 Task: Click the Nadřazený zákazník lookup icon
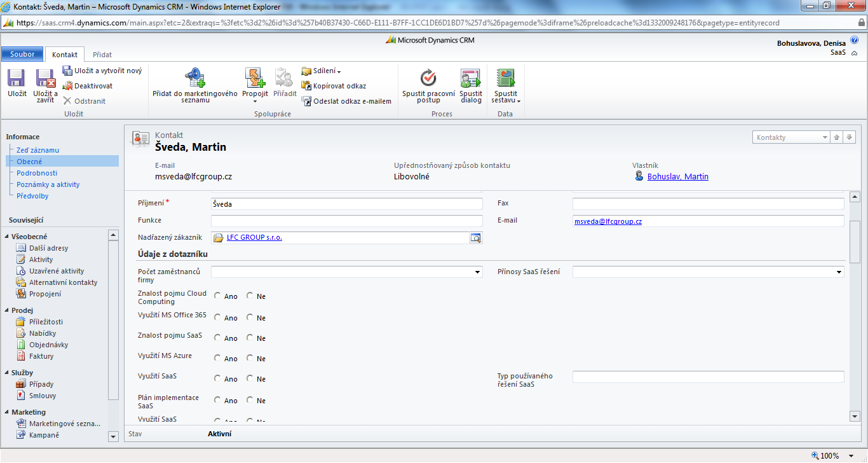[476, 238]
